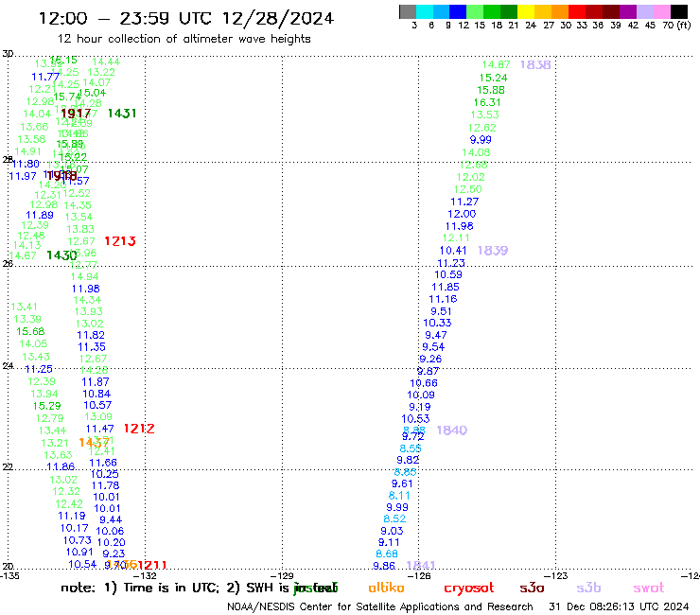Select the blue value 10.84
The width and height of the screenshot is (700, 615).
click(96, 394)
